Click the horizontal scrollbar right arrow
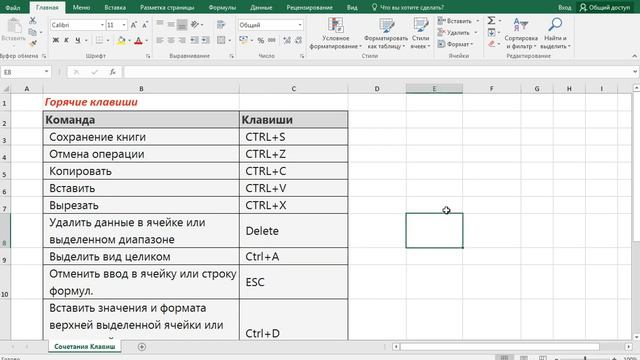Image resolution: width=640 pixels, height=360 pixels. tap(628, 347)
